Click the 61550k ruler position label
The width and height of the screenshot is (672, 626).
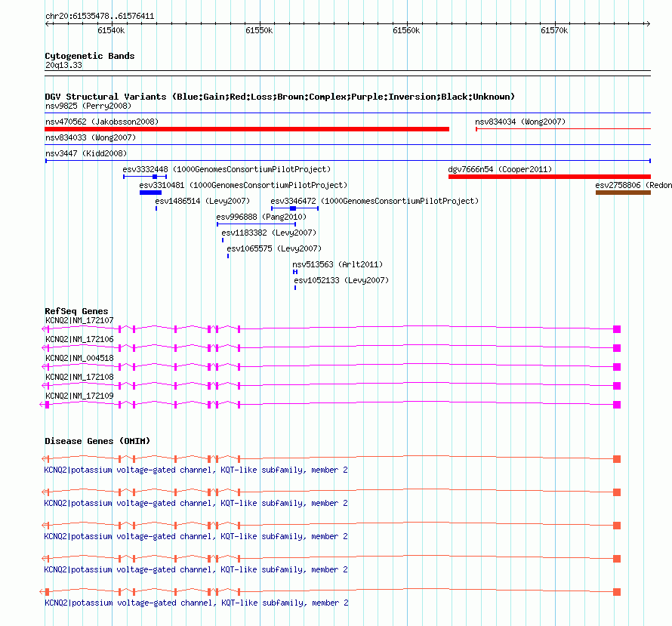259,30
